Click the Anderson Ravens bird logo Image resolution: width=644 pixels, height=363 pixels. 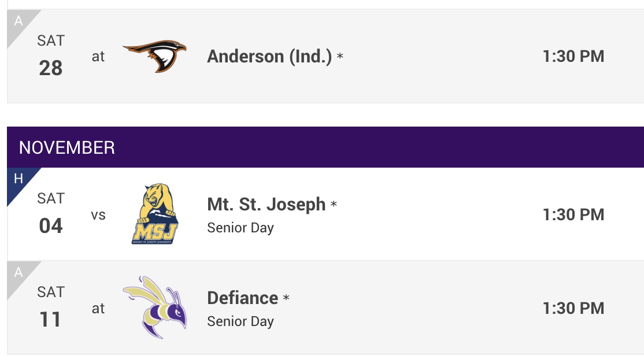click(x=154, y=56)
